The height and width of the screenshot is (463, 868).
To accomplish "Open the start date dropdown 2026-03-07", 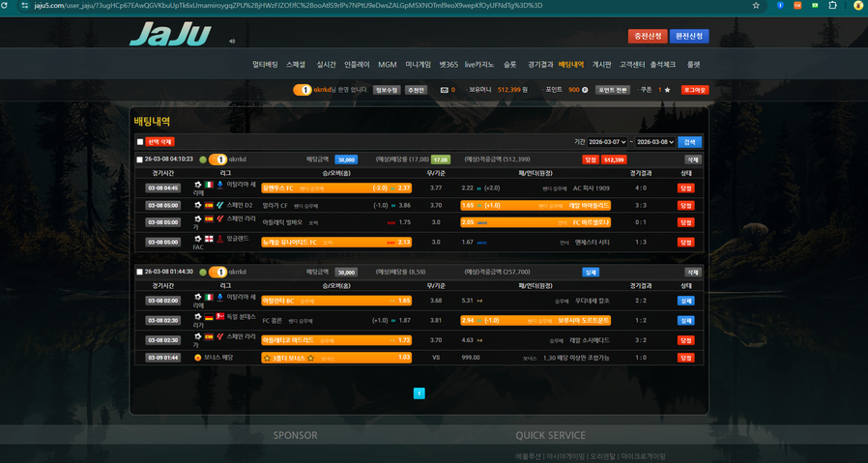I will coord(607,142).
